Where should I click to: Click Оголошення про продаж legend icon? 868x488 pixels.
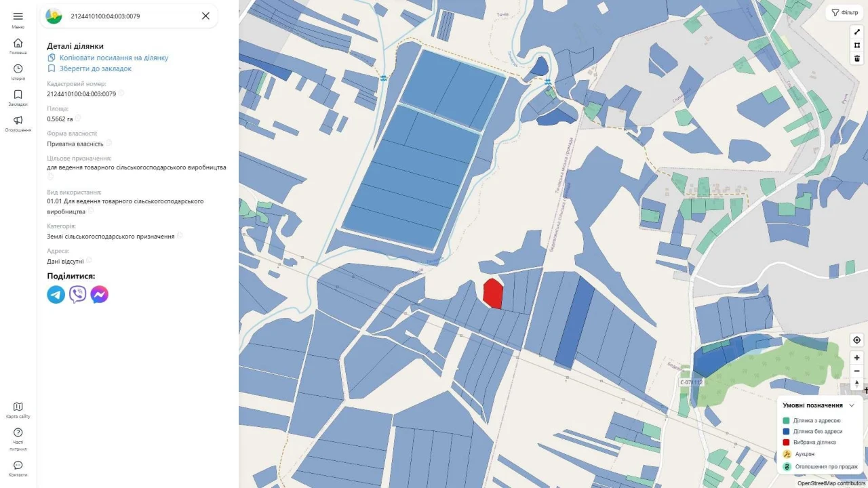[787, 466]
